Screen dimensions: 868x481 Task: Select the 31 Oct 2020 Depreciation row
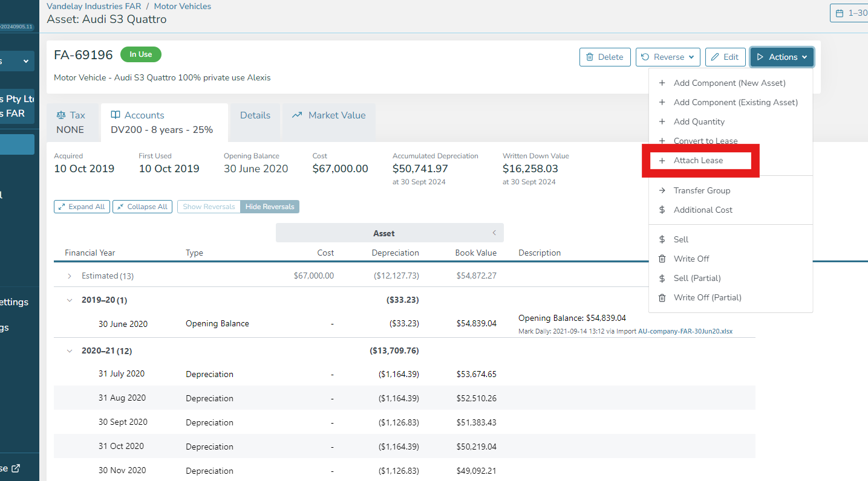point(405,447)
